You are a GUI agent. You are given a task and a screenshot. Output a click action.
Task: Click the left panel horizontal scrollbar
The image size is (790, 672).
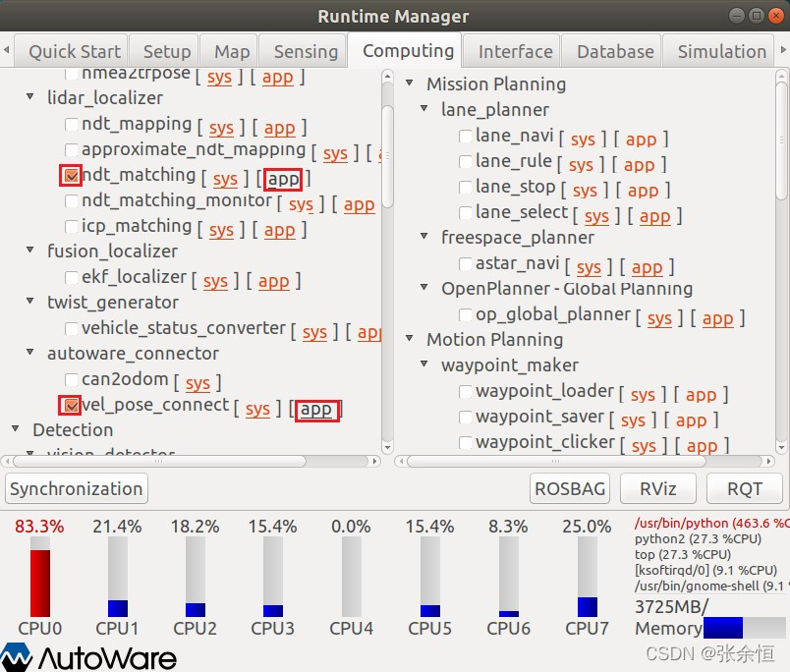click(x=159, y=461)
